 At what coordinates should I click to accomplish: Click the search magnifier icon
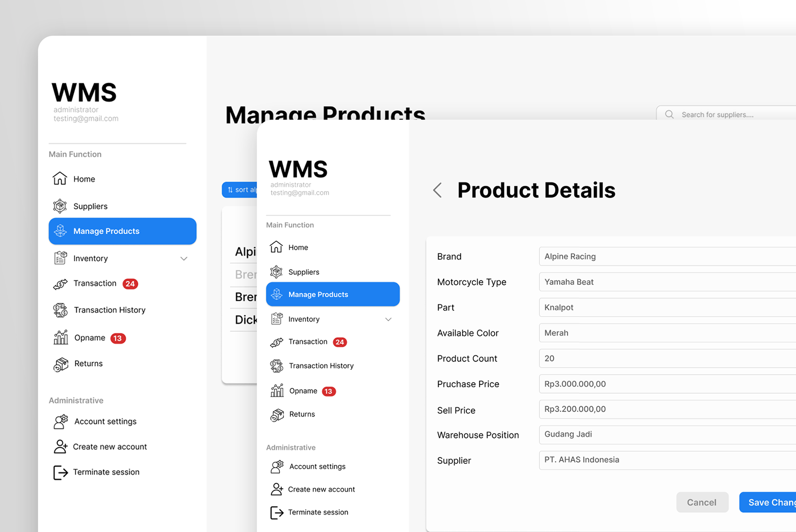click(x=669, y=114)
